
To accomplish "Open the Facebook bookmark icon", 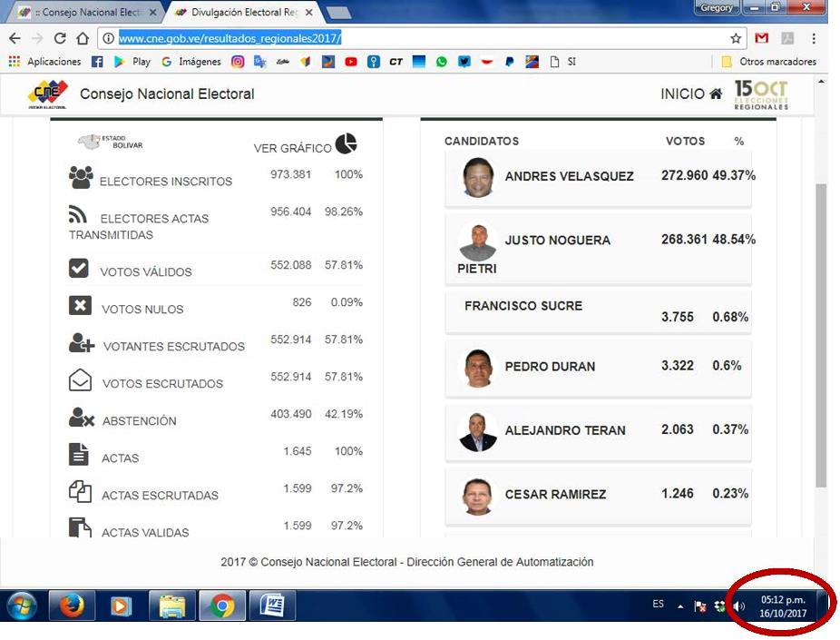I will tap(98, 62).
